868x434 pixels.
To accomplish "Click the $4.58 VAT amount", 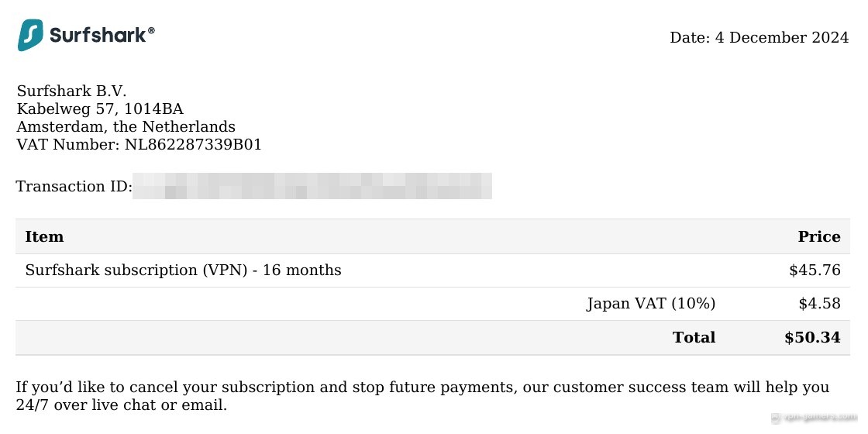I will coord(820,304).
